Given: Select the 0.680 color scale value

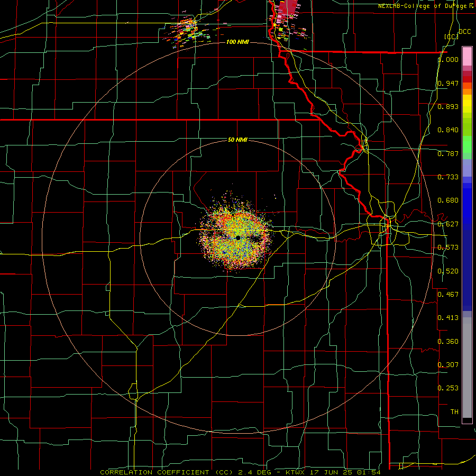Looking at the screenshot, I should coord(448,200).
